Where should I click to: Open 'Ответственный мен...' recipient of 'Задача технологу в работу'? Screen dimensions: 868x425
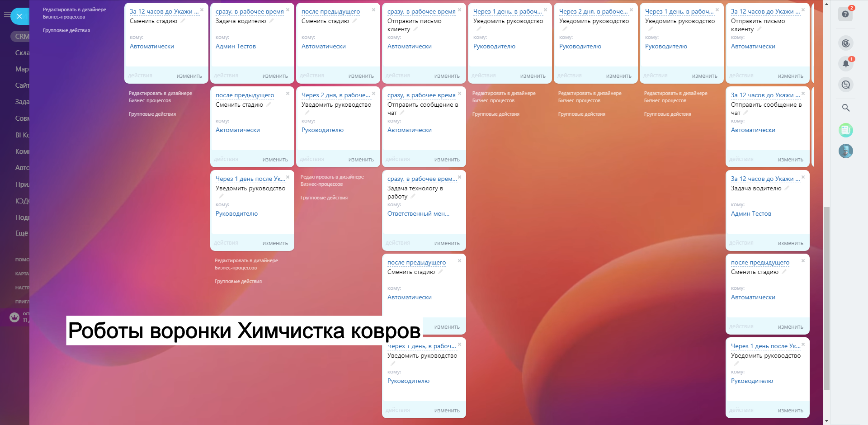click(418, 214)
